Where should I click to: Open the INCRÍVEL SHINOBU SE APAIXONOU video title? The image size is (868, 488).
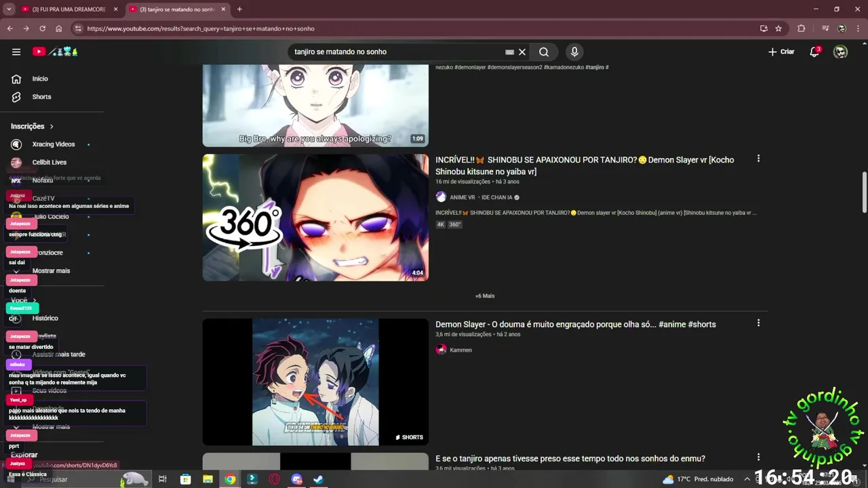pos(585,165)
